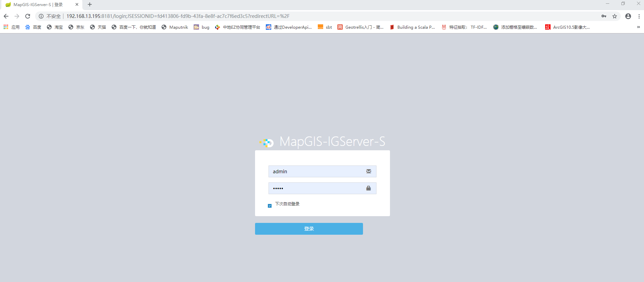The height and width of the screenshot is (282, 644).
Task: Show more bookmarks chevron
Action: click(x=638, y=27)
